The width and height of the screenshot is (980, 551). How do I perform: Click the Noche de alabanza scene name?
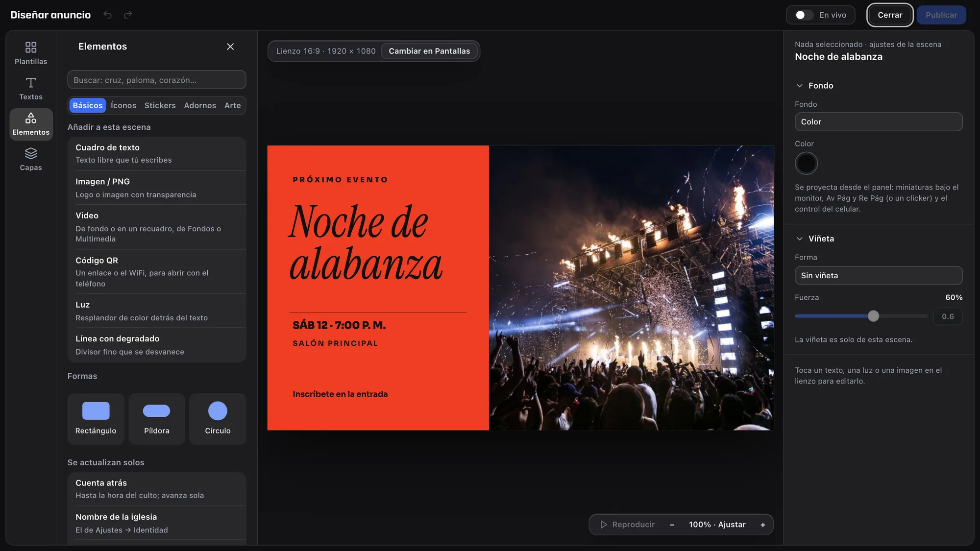(838, 57)
